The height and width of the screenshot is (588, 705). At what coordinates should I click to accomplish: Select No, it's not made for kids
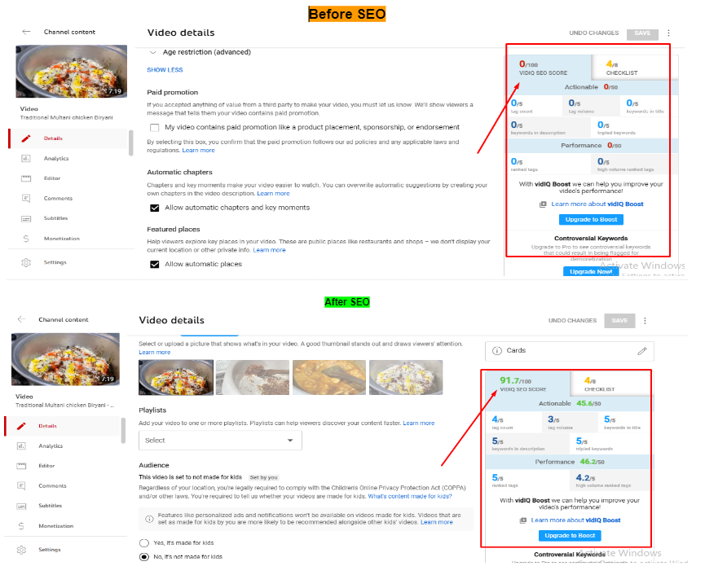coord(144,557)
